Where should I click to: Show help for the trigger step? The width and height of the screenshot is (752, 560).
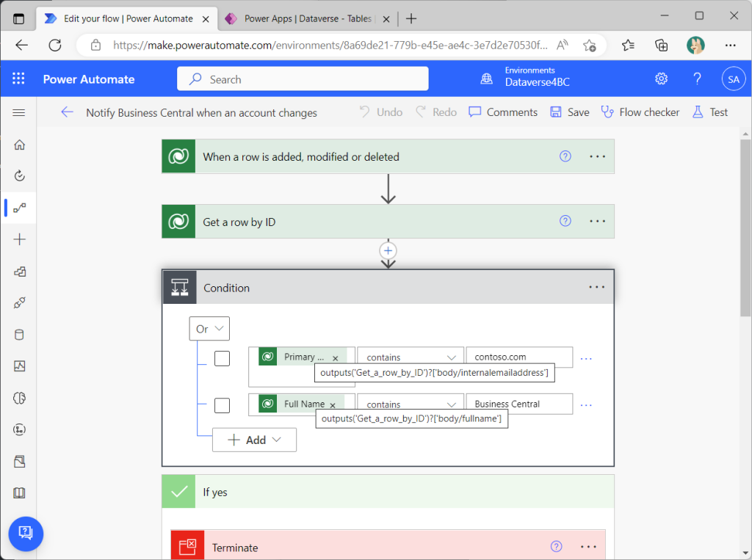[565, 156]
